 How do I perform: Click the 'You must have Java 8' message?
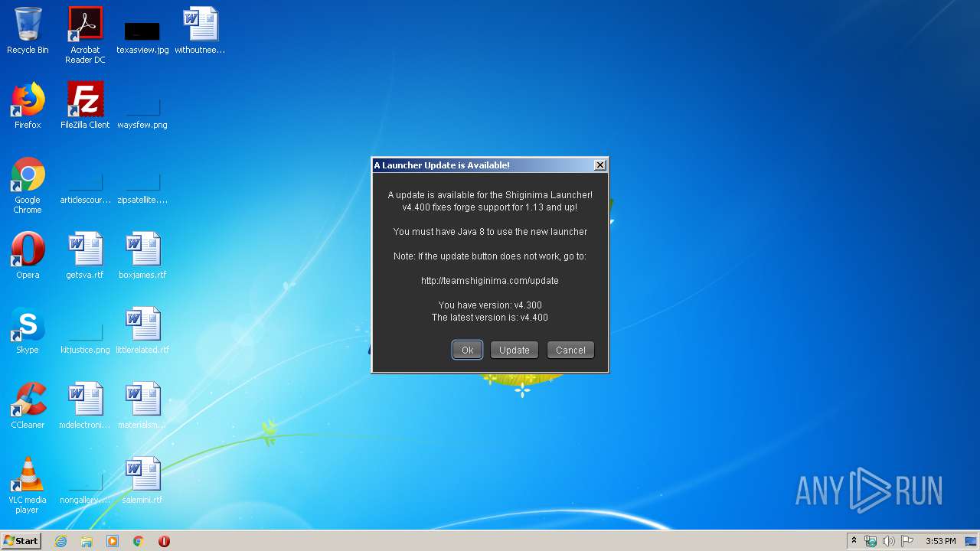coord(490,232)
